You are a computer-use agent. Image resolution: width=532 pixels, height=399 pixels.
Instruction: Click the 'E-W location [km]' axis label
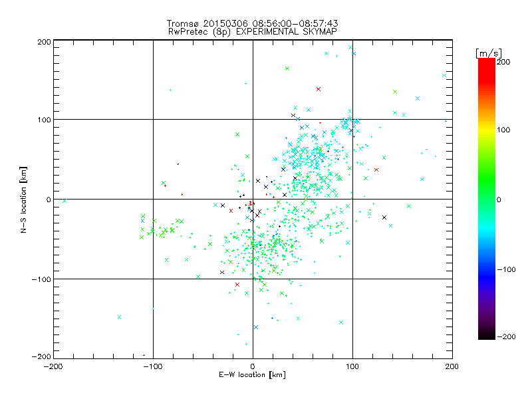(x=252, y=374)
